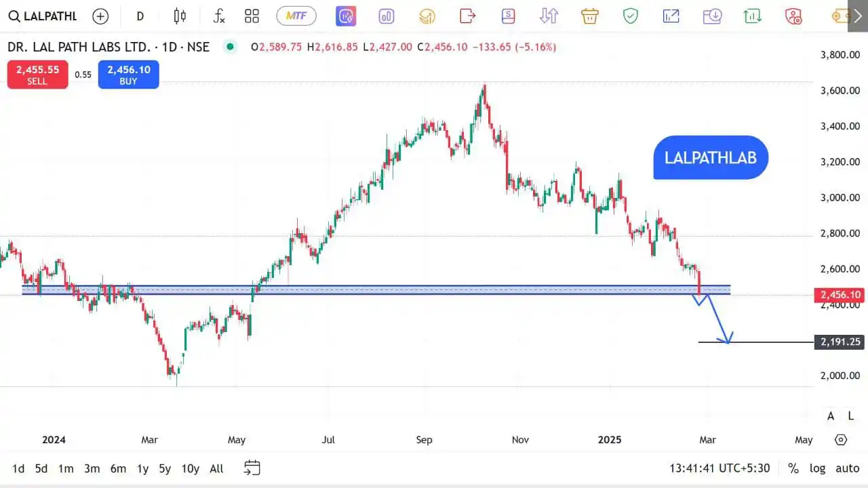Click the -133.65 (-5.16%) change value
Viewport: 868px width, 488px height.
(514, 47)
